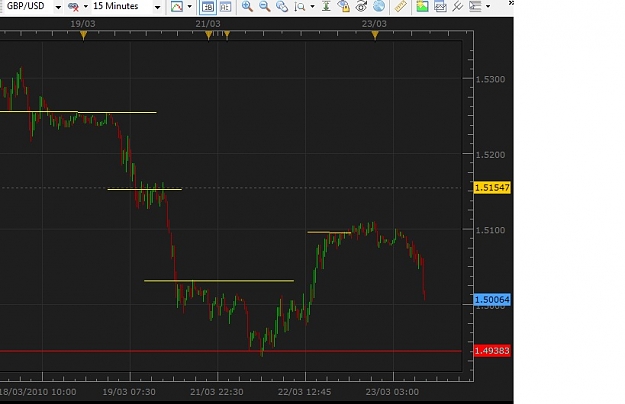This screenshot has width=625, height=404.
Task: Click the 21/03 22:30 time label
Action: [216, 392]
